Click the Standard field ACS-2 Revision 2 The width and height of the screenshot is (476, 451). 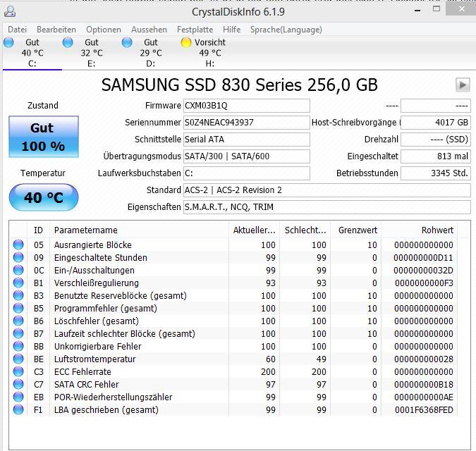(x=327, y=190)
